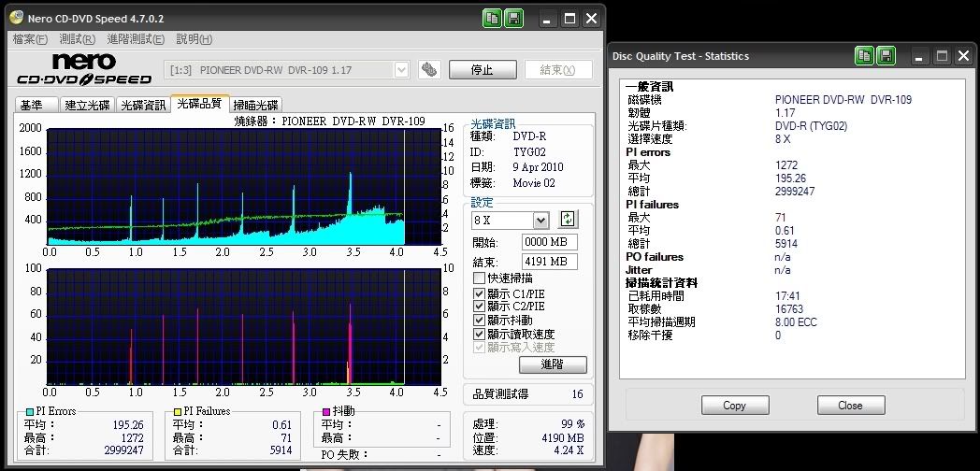Click the magenta jitter legend swatch
Image resolution: width=980 pixels, height=471 pixels.
[x=325, y=412]
